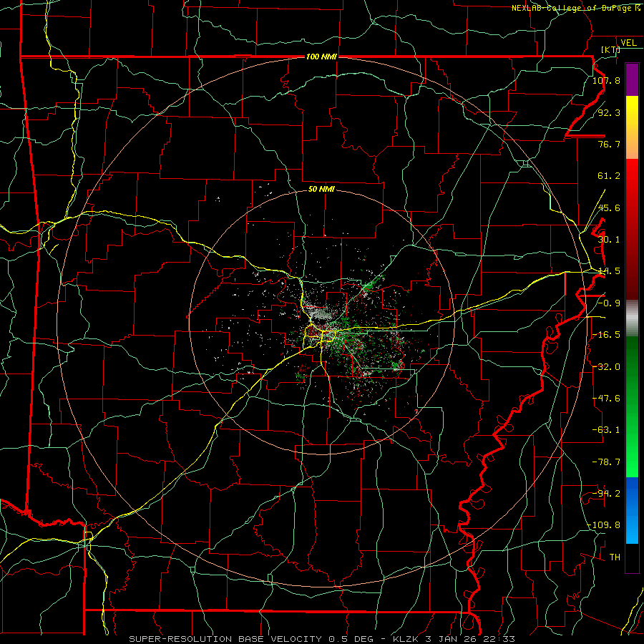
Task: Click the "3 JAN 26" date text
Action: [451, 639]
